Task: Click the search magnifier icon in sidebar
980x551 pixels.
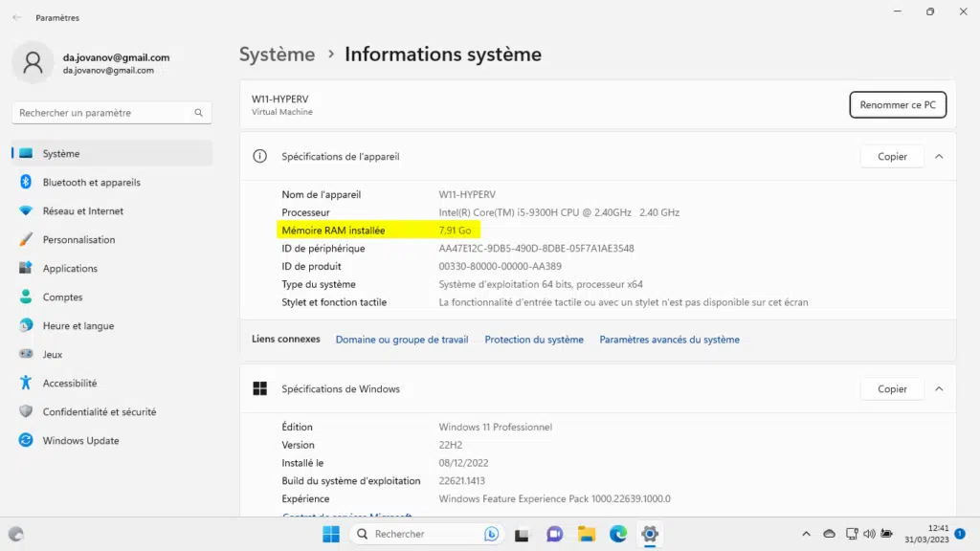Action: 199,113
